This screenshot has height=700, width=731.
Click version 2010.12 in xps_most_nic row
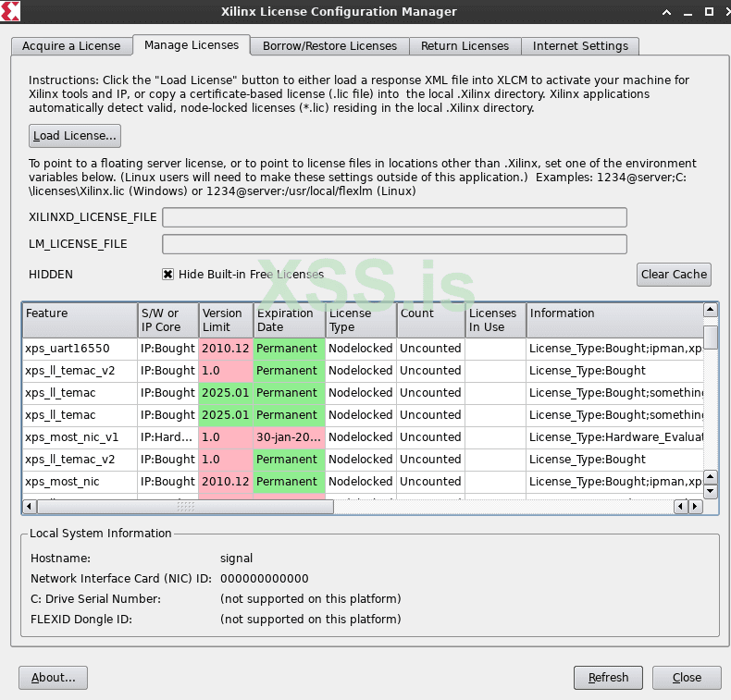coord(226,482)
